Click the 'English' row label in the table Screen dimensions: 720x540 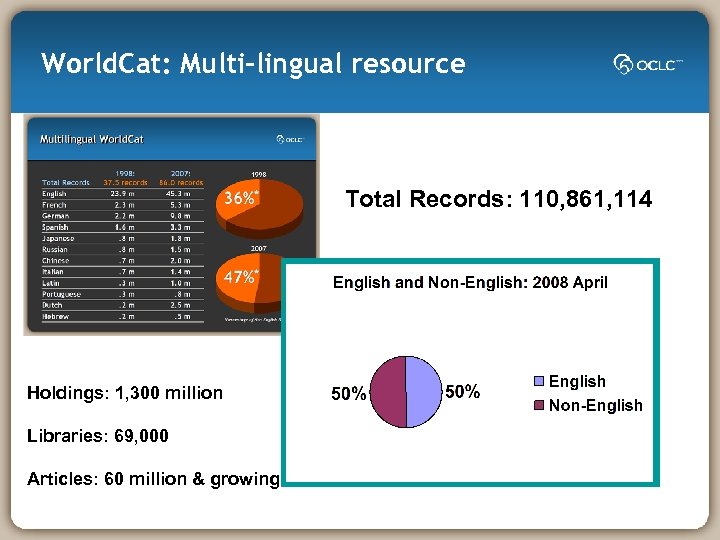(x=54, y=194)
